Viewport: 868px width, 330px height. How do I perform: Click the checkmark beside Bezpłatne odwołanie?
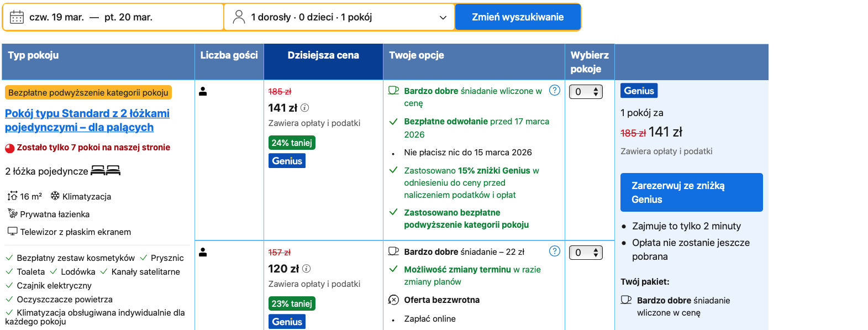pos(393,122)
